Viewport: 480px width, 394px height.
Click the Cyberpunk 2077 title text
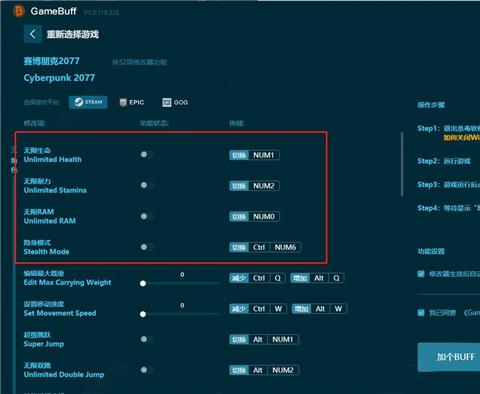pos(59,78)
